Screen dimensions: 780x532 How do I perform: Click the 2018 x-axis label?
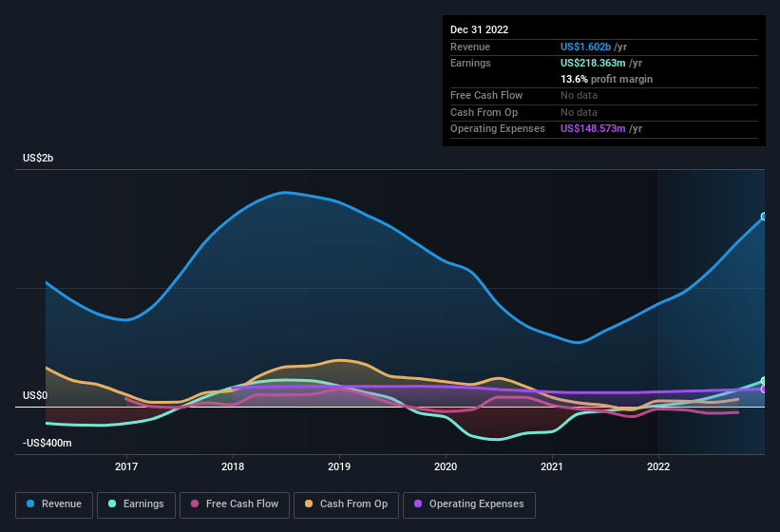click(233, 466)
